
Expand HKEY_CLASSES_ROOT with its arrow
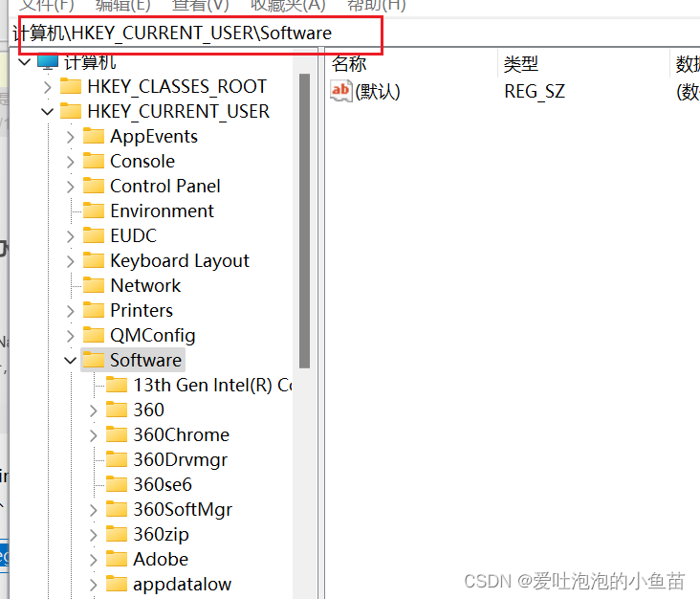pyautogui.click(x=48, y=87)
